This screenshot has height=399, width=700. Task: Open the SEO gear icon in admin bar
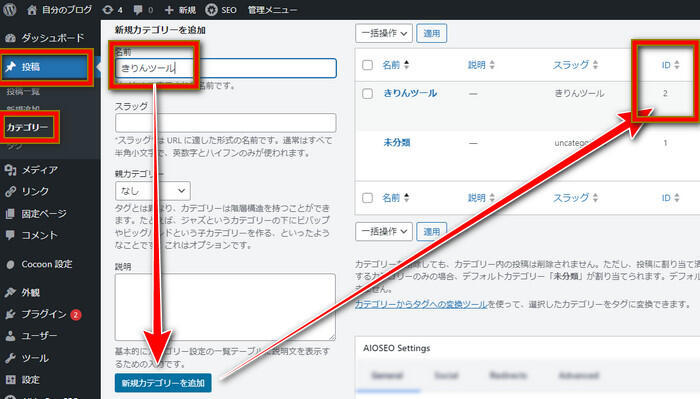point(211,10)
